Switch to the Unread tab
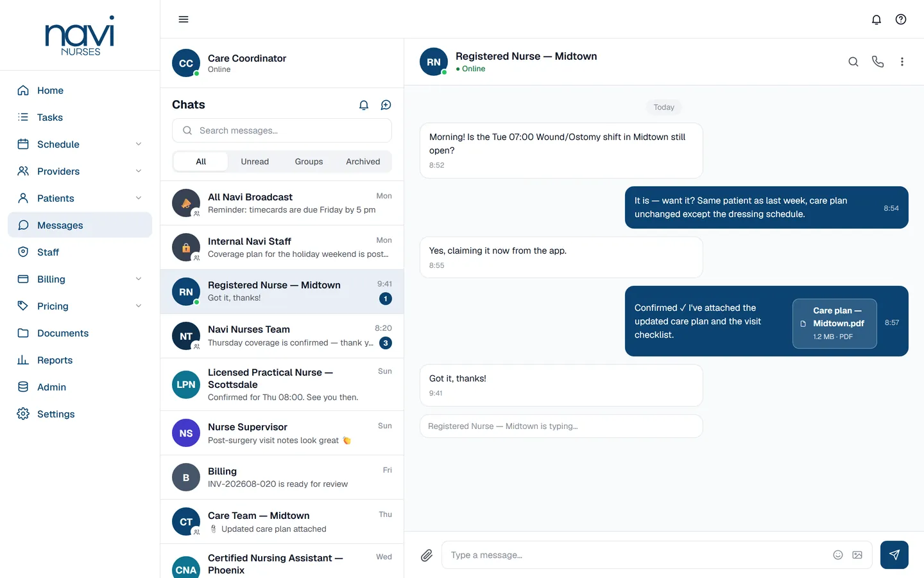This screenshot has height=578, width=924. (x=255, y=162)
